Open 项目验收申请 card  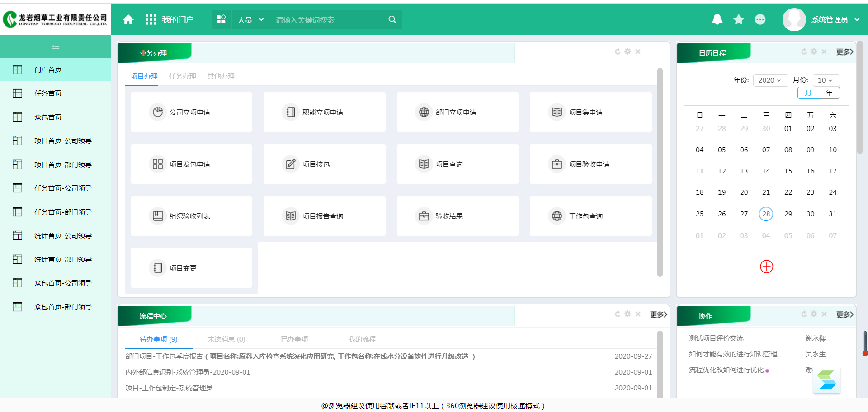pyautogui.click(x=591, y=164)
